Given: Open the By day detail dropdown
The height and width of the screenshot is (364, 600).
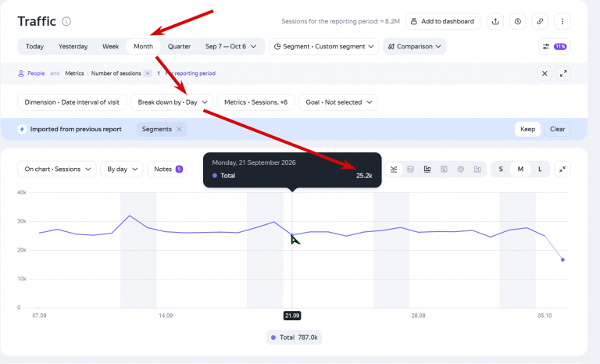Looking at the screenshot, I should (x=122, y=170).
